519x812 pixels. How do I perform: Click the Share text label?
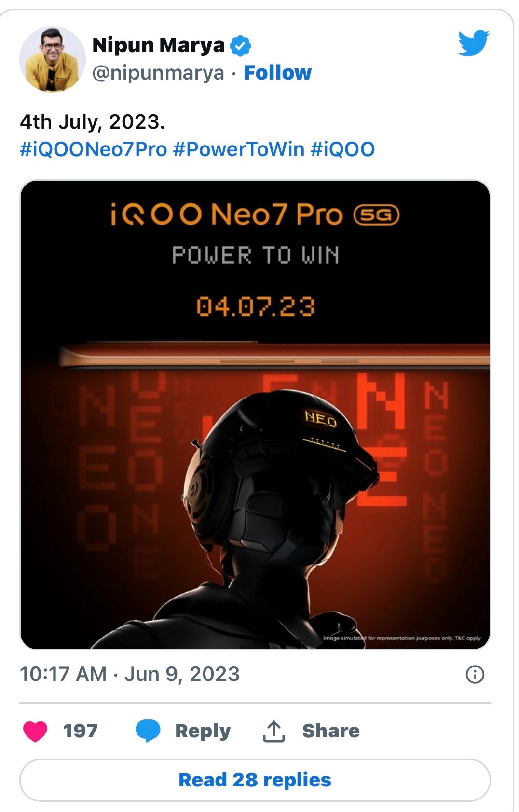pyautogui.click(x=331, y=731)
